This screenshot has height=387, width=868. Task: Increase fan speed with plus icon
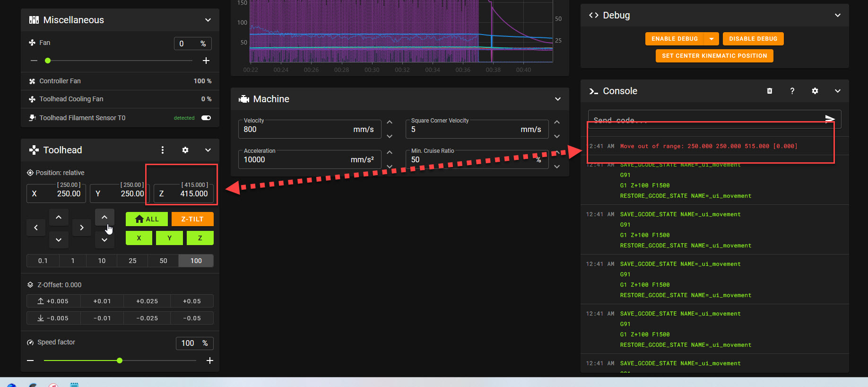[x=206, y=61]
